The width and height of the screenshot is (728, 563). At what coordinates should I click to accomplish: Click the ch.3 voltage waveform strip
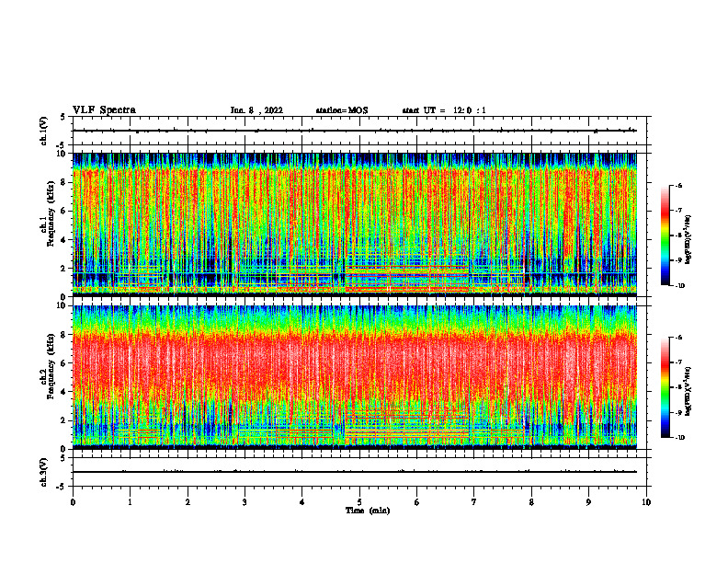(x=359, y=472)
